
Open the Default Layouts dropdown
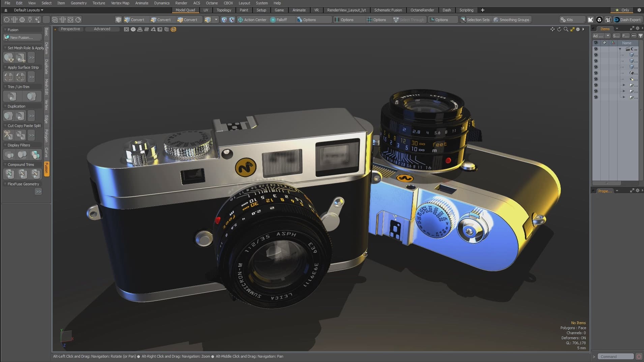coord(28,10)
